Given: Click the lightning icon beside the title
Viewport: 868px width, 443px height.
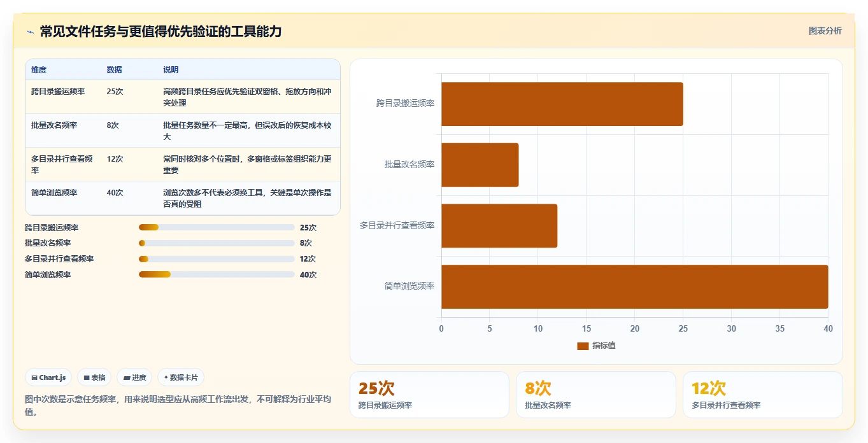Looking at the screenshot, I should [30, 32].
